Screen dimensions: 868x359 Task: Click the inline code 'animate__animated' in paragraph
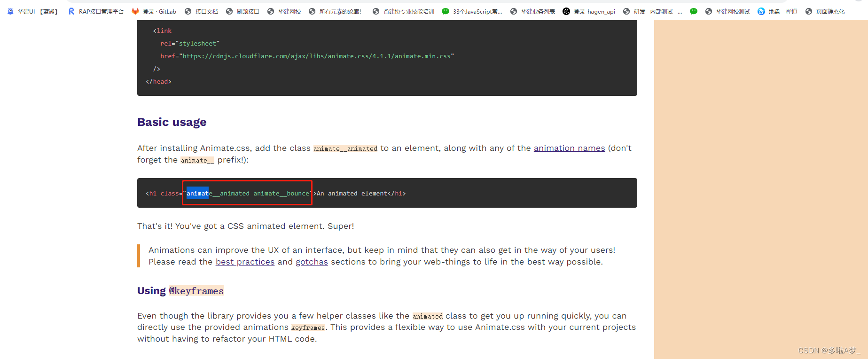(x=345, y=148)
